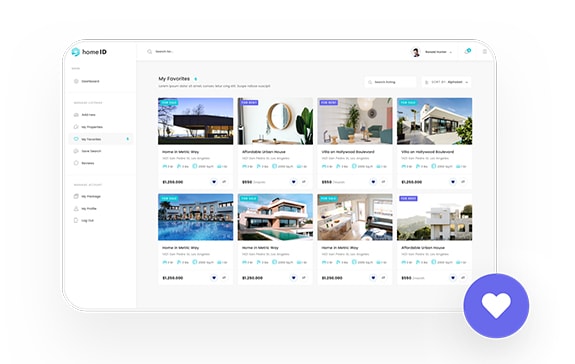
Task: Click the Search listing input field
Action: [x=391, y=82]
